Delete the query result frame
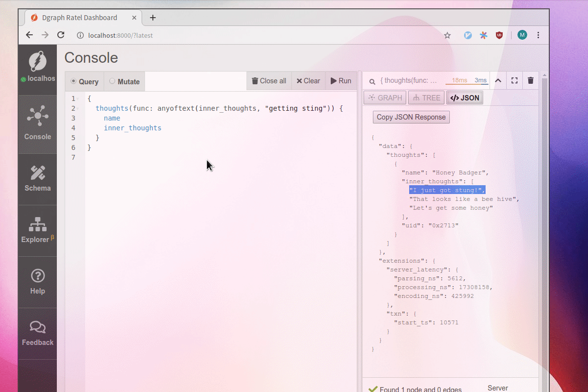The image size is (588, 392). click(531, 81)
